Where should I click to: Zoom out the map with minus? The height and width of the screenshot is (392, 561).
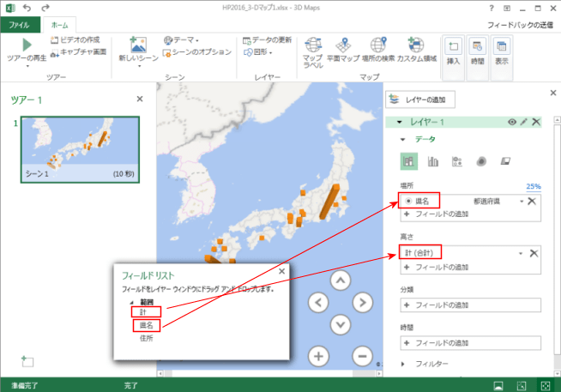click(363, 356)
